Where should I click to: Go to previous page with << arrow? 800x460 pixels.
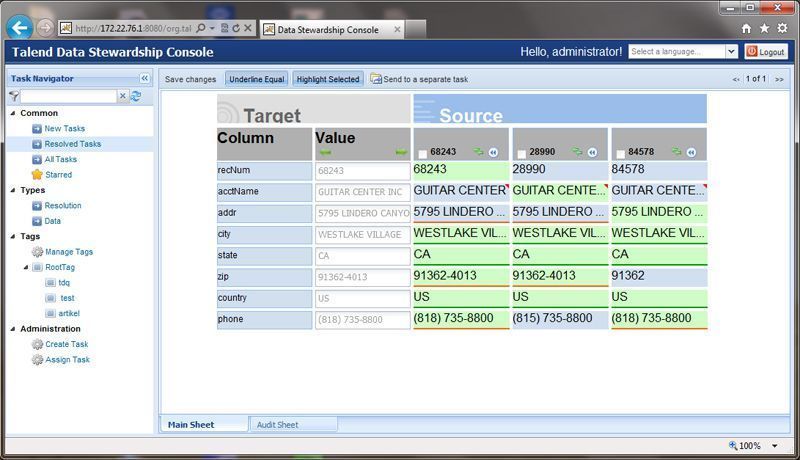[x=736, y=79]
